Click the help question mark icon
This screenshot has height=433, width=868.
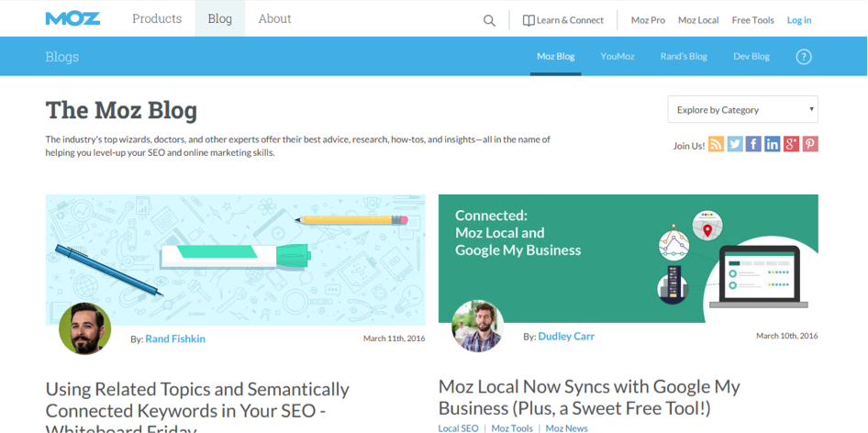[803, 57]
